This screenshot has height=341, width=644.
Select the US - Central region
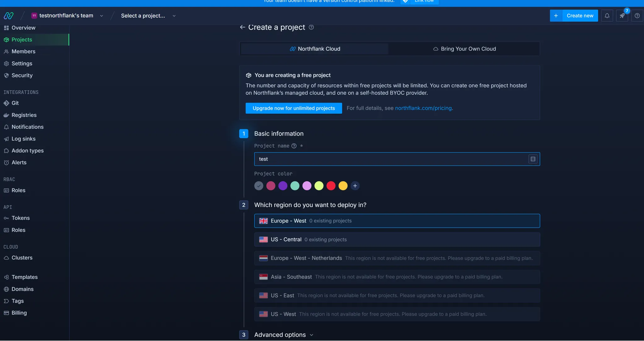(397, 240)
